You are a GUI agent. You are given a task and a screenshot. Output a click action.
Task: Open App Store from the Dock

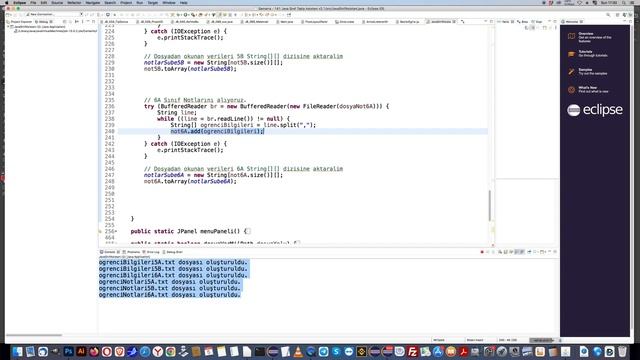438,351
